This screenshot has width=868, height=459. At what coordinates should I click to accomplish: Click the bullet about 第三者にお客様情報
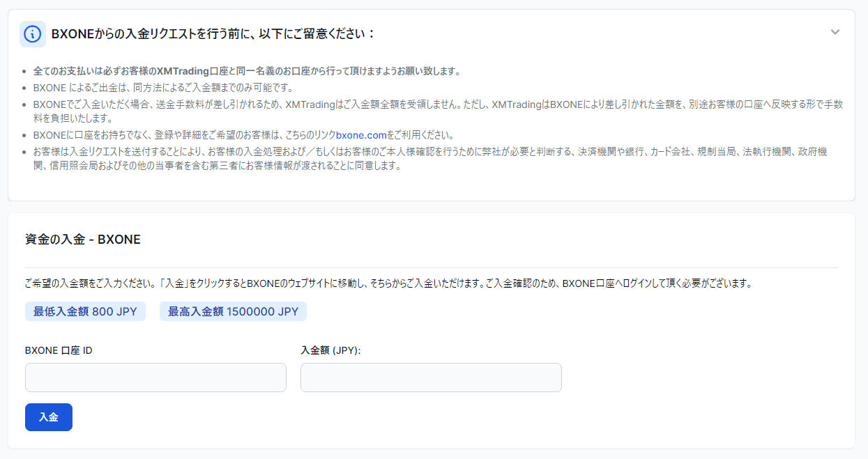[430, 159]
